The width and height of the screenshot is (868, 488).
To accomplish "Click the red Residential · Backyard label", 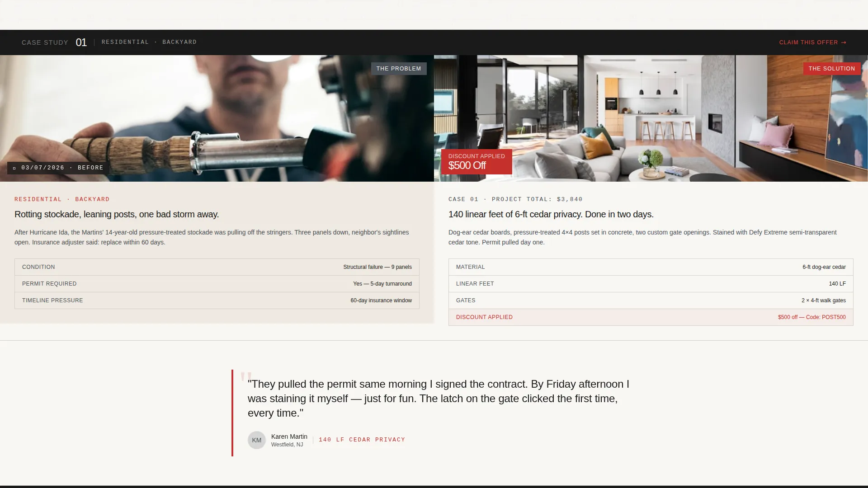I will click(x=62, y=199).
